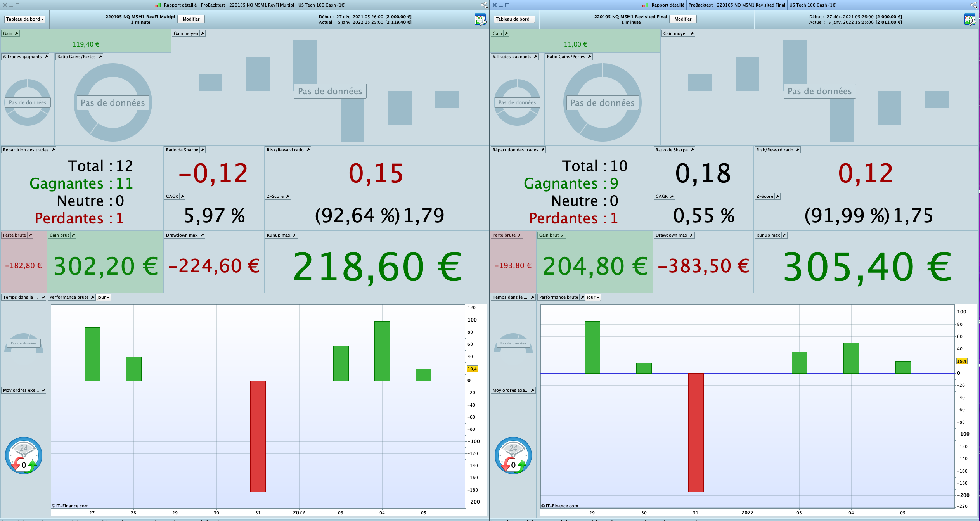Click the 24-hour clock widget in right window
This screenshot has width=980, height=521.
(513, 455)
